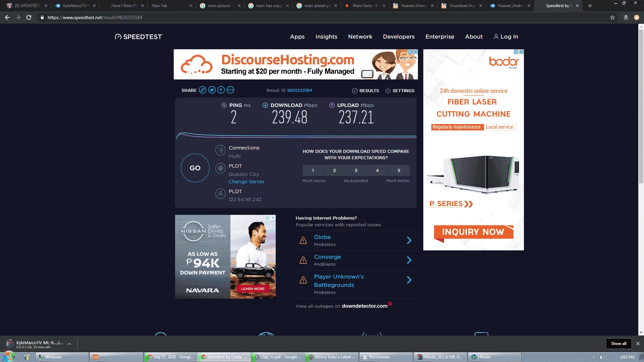Open browser extensions icon
644x362 pixels.
point(626,17)
